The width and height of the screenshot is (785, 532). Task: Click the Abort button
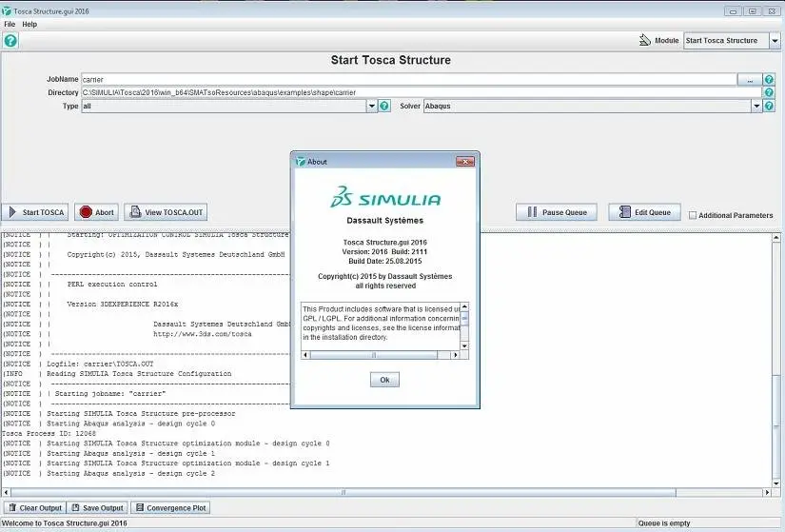97,212
